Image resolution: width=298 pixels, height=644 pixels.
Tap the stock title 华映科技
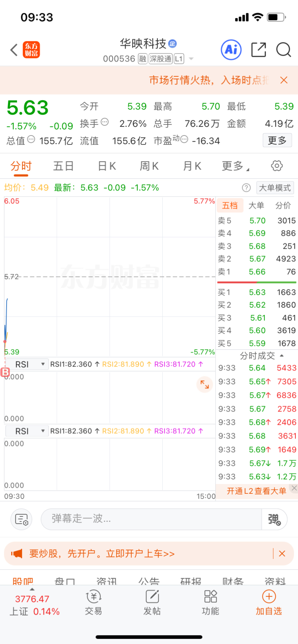point(143,44)
